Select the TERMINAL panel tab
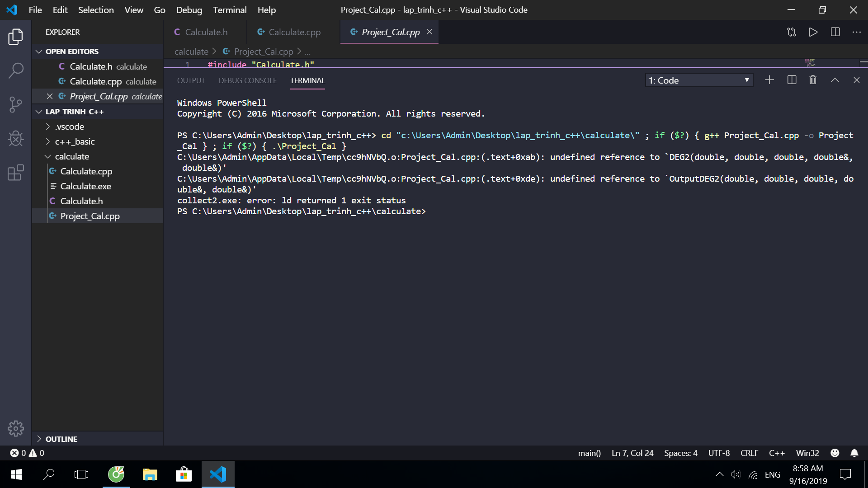This screenshot has height=488, width=868. 307,80
